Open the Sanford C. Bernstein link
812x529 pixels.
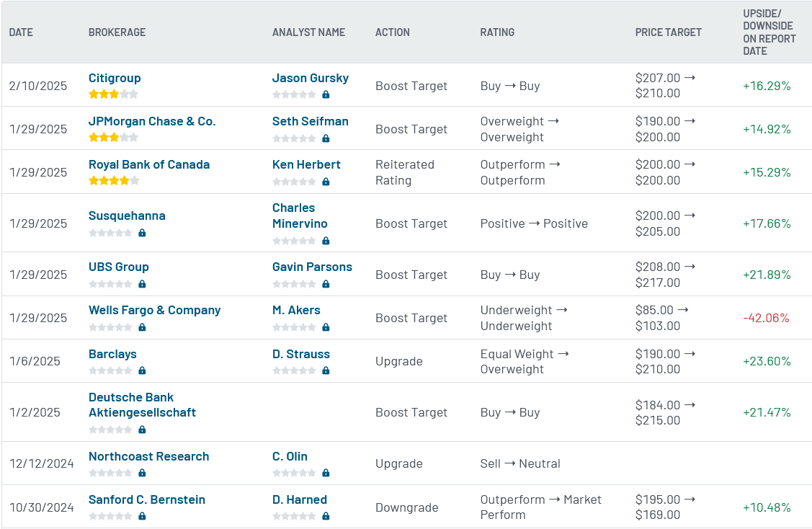[146, 500]
